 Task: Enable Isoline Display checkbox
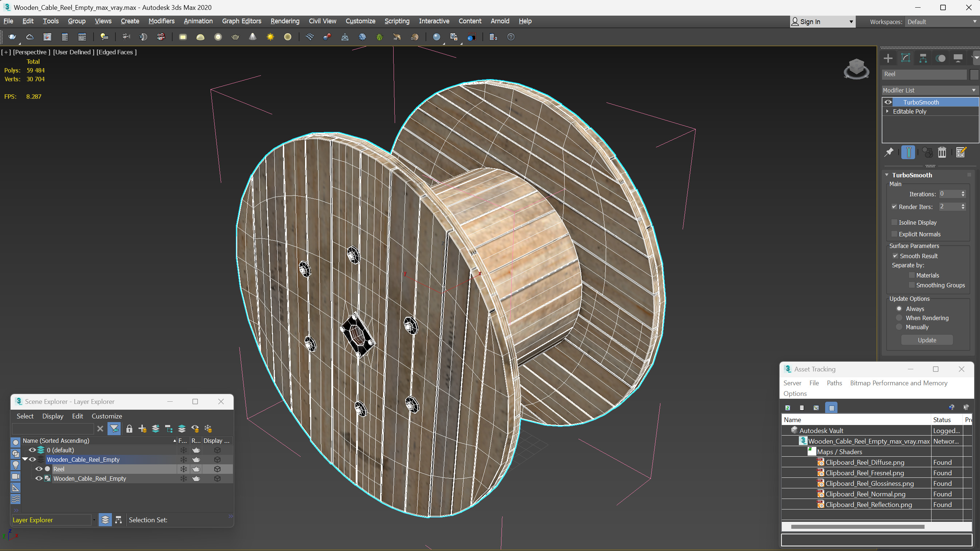(x=894, y=223)
